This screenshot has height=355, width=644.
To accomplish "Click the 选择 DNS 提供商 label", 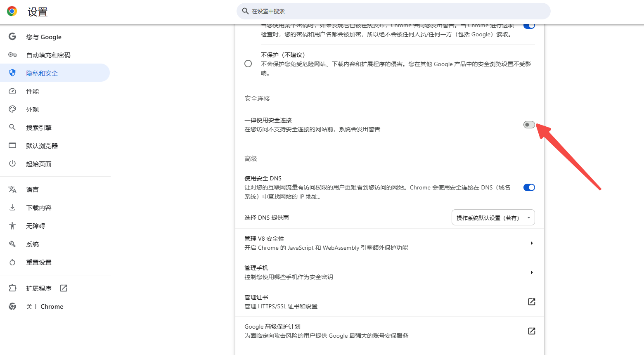I will (267, 218).
